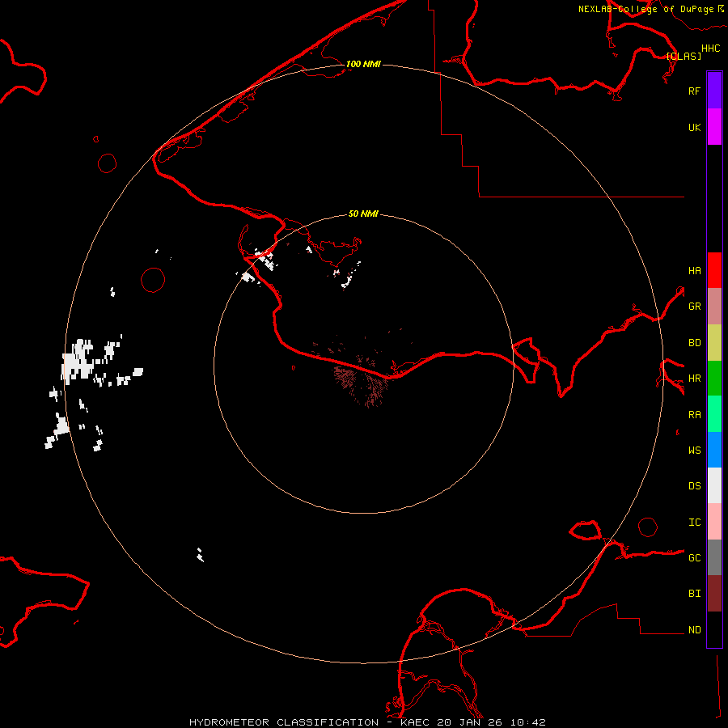Click the HHC product label
The image size is (728, 728).
tap(710, 49)
